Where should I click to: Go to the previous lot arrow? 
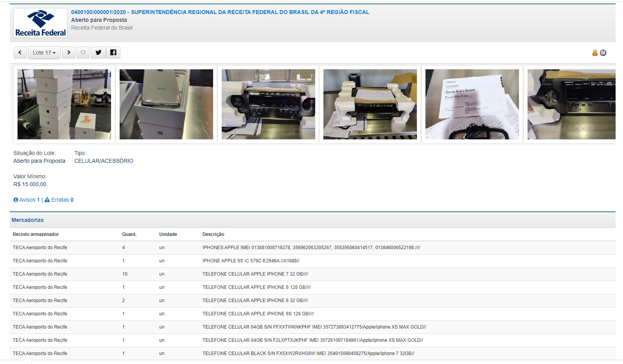point(20,53)
